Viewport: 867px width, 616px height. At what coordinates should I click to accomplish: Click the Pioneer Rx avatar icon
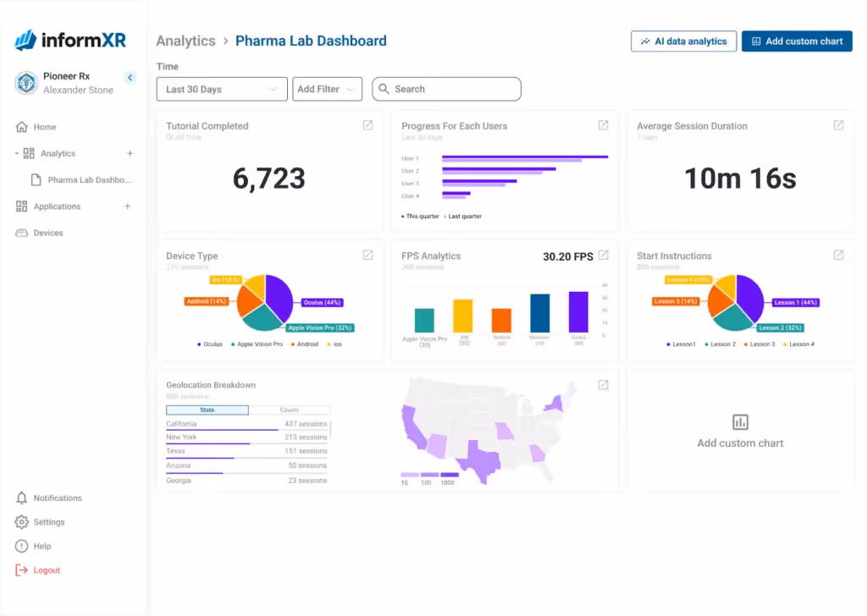(x=26, y=83)
